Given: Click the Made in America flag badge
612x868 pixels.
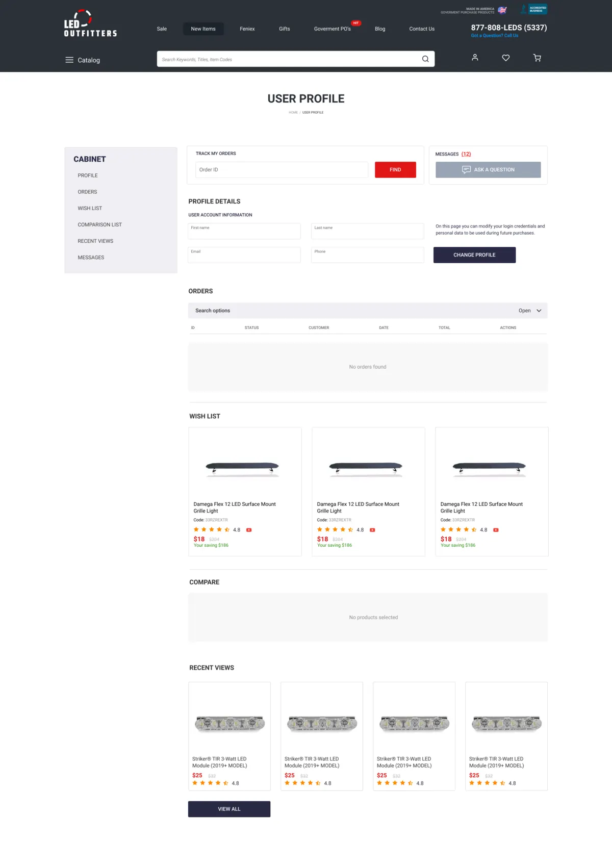Looking at the screenshot, I should click(502, 10).
